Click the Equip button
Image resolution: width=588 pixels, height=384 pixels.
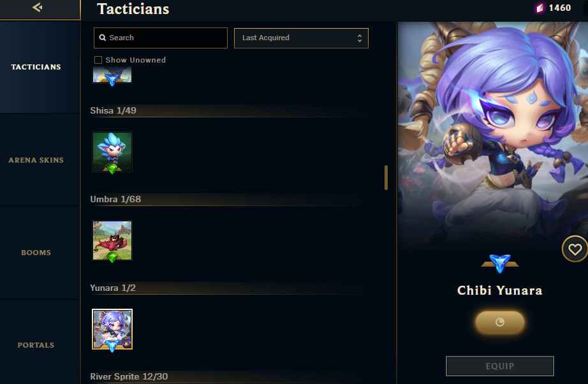point(500,366)
